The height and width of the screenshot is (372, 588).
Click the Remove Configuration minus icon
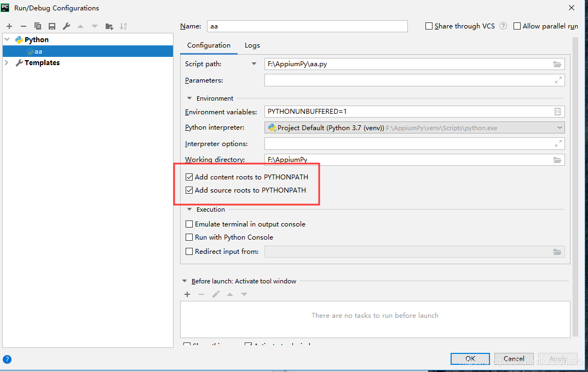22,26
